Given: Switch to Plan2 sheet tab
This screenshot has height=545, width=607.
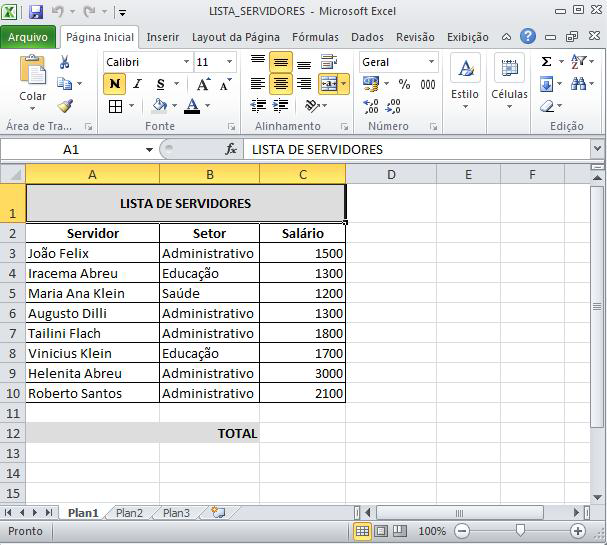Looking at the screenshot, I should tap(129, 513).
